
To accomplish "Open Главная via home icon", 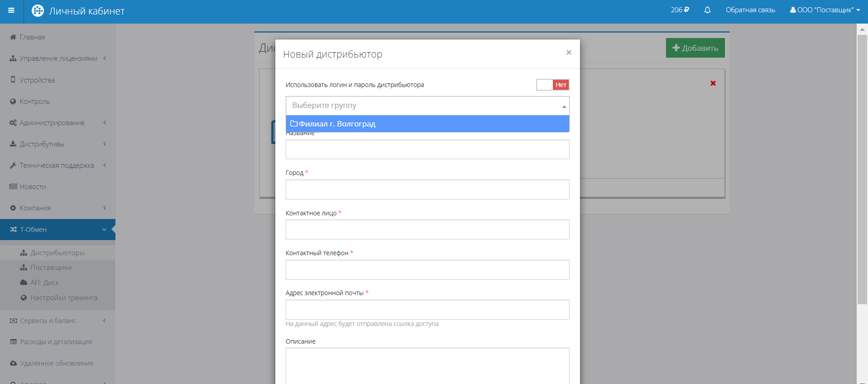I will (x=13, y=37).
